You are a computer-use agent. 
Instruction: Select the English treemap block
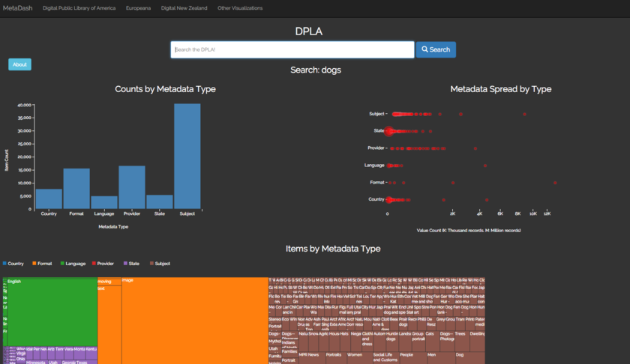pyautogui.click(x=52, y=312)
